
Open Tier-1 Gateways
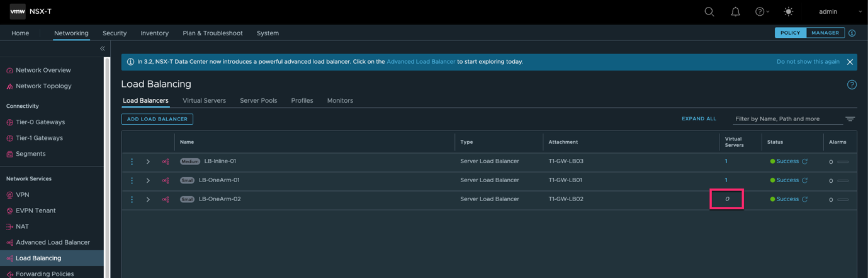tap(39, 137)
